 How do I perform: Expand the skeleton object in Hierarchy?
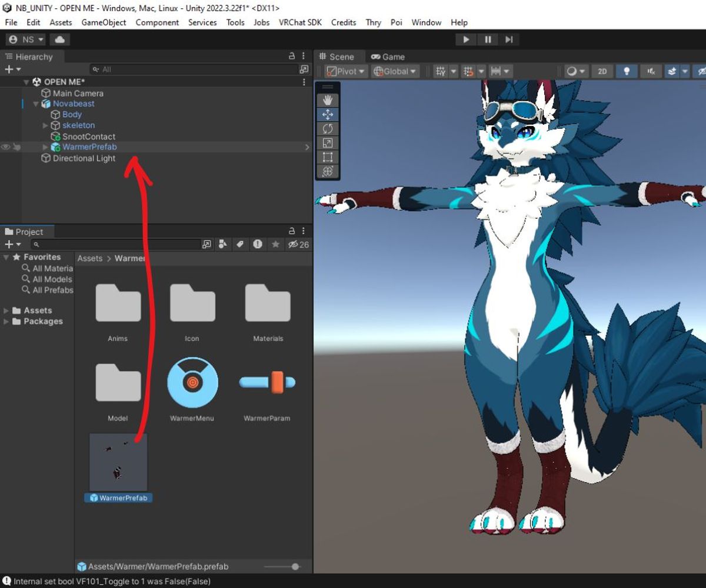point(46,125)
